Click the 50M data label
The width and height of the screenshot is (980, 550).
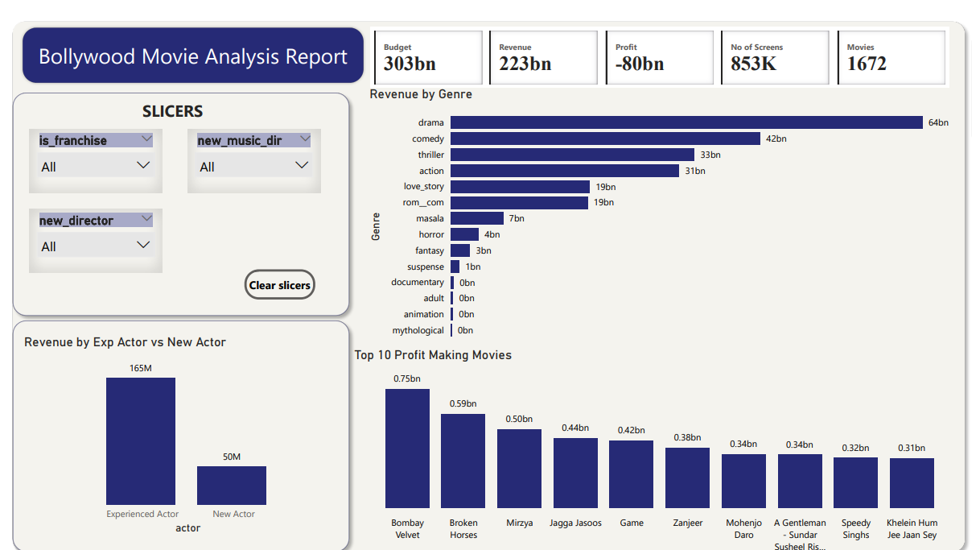tap(232, 457)
